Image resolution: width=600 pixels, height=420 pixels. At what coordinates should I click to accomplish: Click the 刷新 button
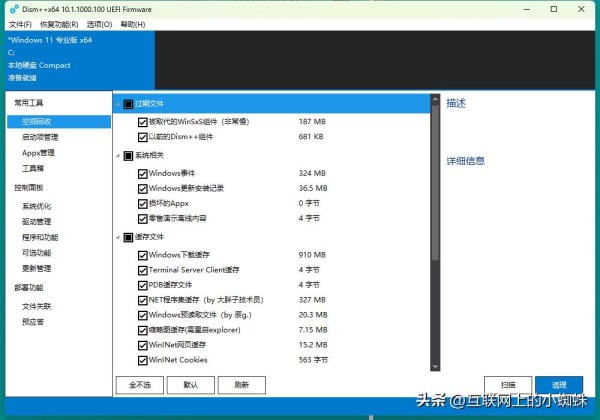coord(241,384)
